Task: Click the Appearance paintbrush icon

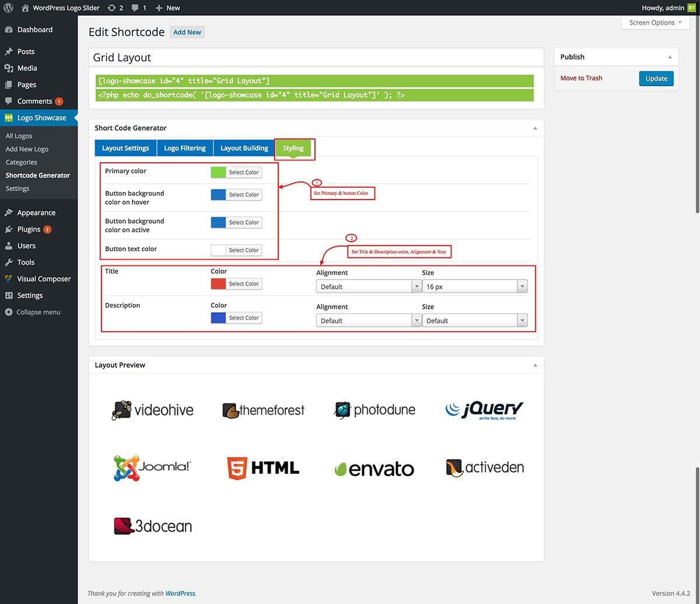Action: coord(9,212)
